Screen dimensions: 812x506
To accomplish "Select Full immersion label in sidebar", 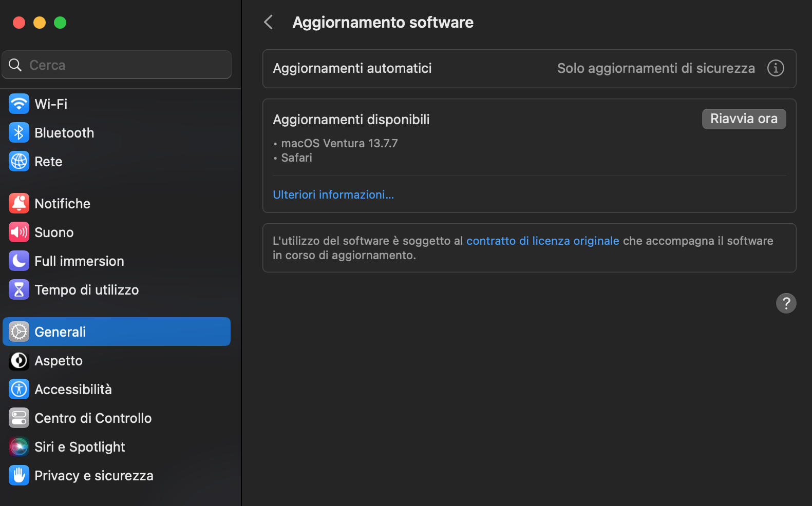I will coord(79,261).
